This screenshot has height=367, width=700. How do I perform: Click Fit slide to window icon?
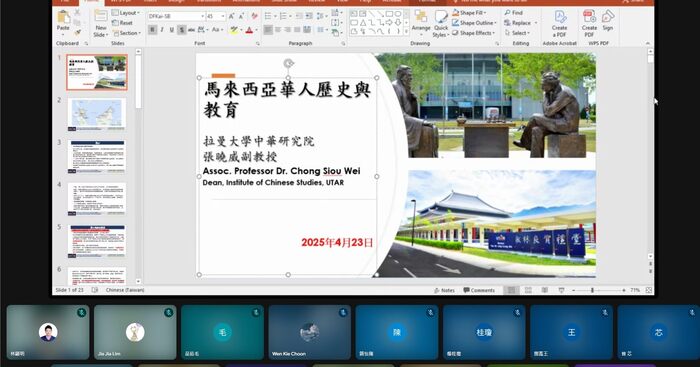[649, 290]
